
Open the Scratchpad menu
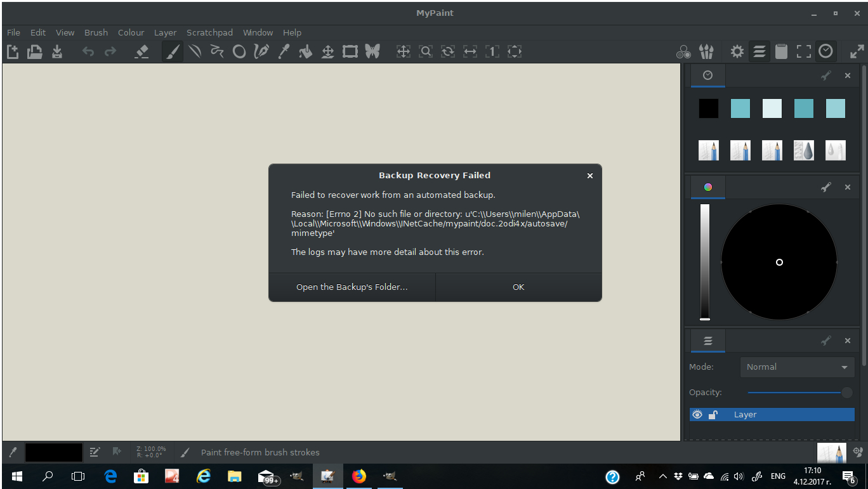tap(209, 32)
